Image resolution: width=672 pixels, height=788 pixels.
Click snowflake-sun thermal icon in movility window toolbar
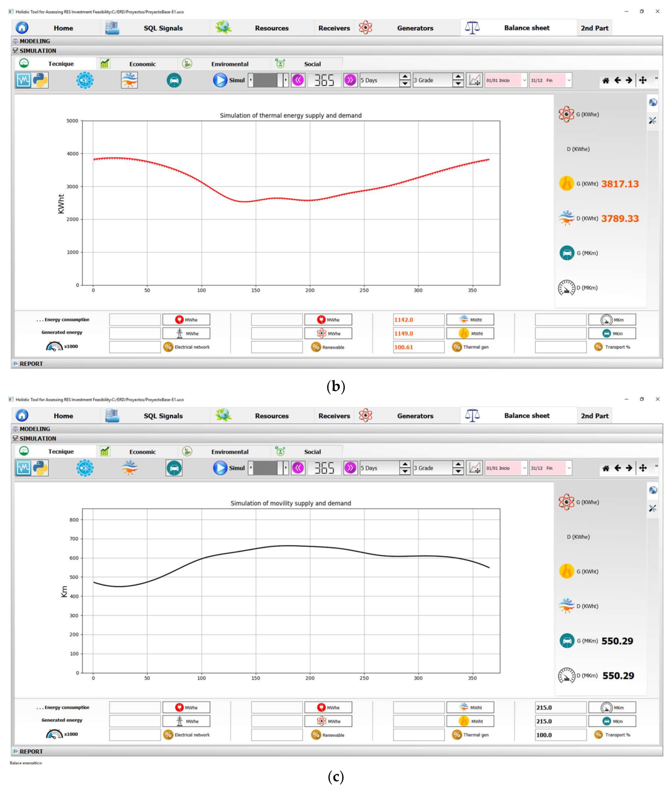(129, 468)
